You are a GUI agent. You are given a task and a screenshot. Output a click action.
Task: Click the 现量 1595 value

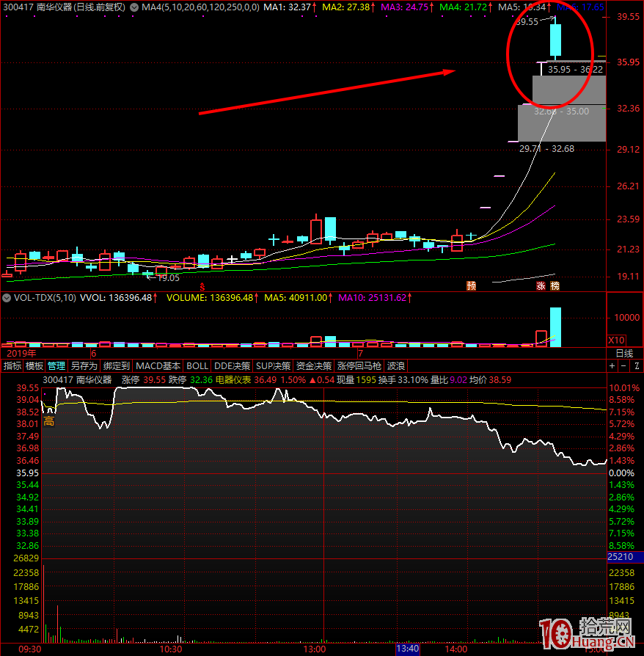(356, 380)
